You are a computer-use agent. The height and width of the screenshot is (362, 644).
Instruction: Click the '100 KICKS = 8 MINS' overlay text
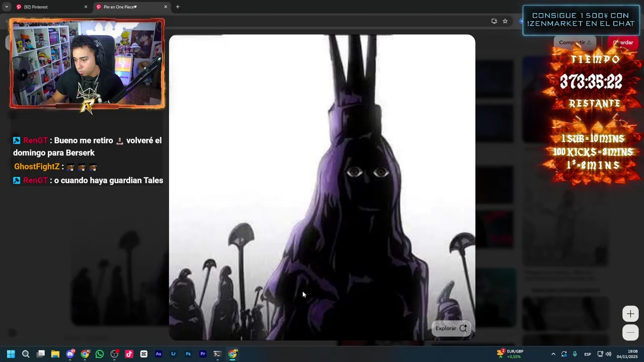coord(593,152)
